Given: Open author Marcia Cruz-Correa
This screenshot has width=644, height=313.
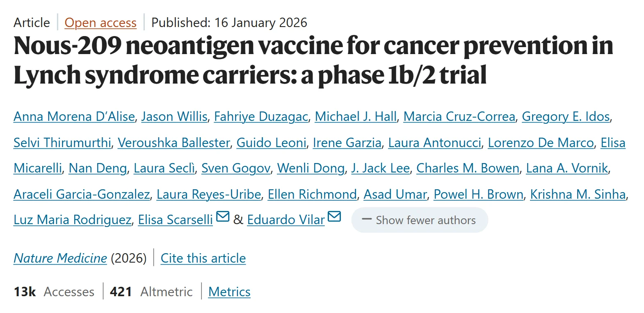Looking at the screenshot, I should [x=459, y=116].
